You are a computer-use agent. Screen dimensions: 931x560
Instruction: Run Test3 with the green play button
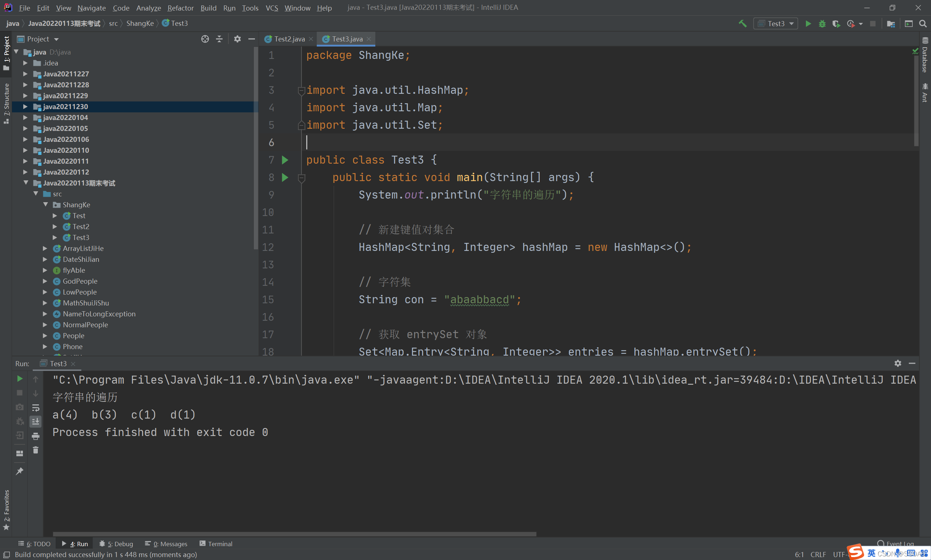point(808,24)
